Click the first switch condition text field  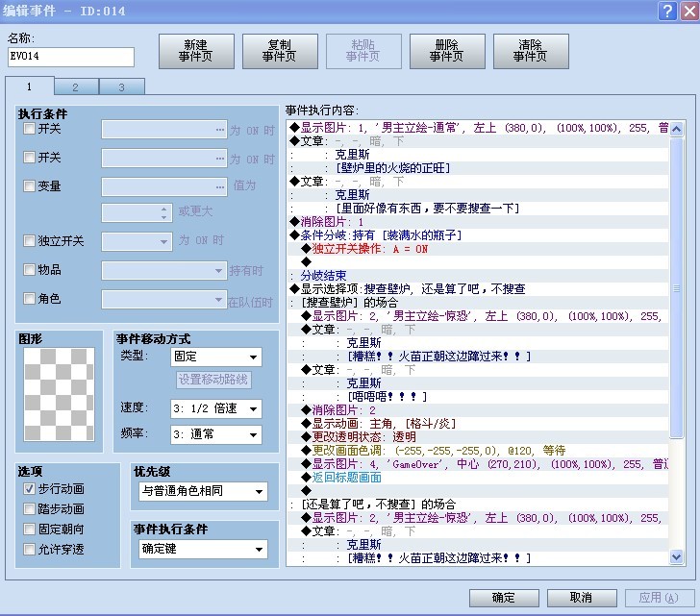coord(163,130)
